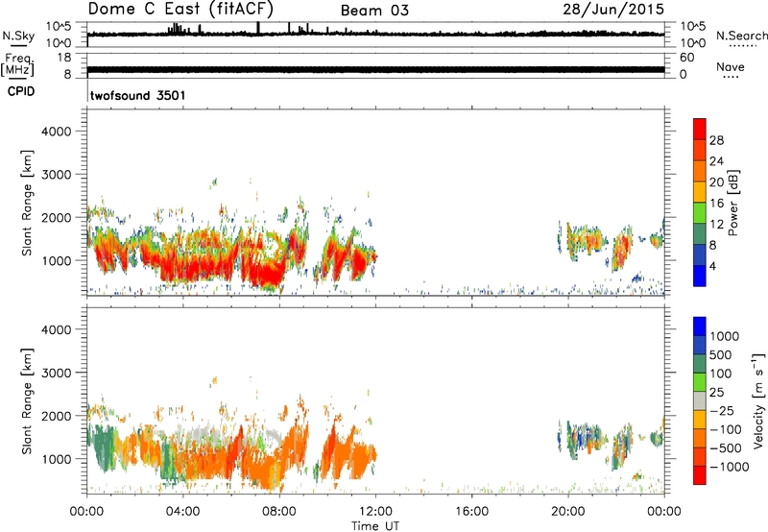Viewport: 768px width, 532px height.
Task: Click the 'twofsound 3501' text
Action: pyautogui.click(x=138, y=95)
